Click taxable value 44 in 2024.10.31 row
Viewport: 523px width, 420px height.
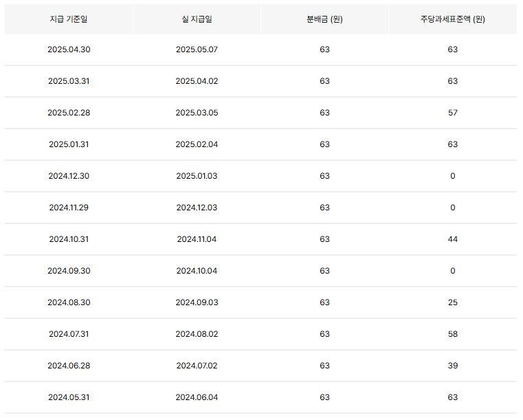tap(453, 239)
